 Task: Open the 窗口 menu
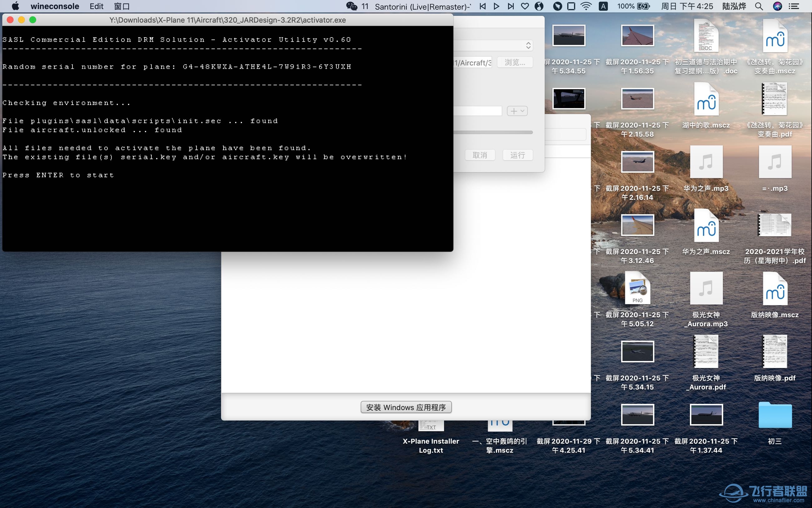coord(122,6)
